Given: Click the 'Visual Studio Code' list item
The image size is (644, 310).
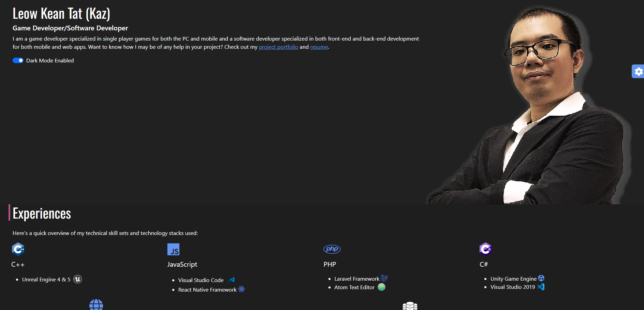Looking at the screenshot, I should [201, 280].
